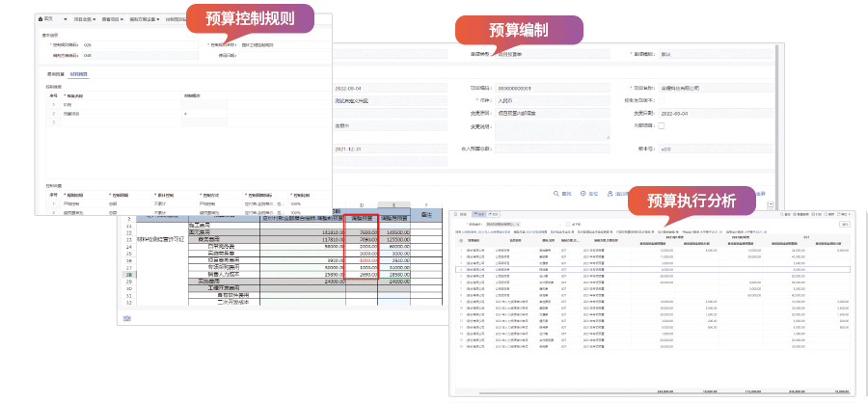Click the 预算控制规则 callout label
Viewport: 868px width, 403px height.
coord(247,18)
